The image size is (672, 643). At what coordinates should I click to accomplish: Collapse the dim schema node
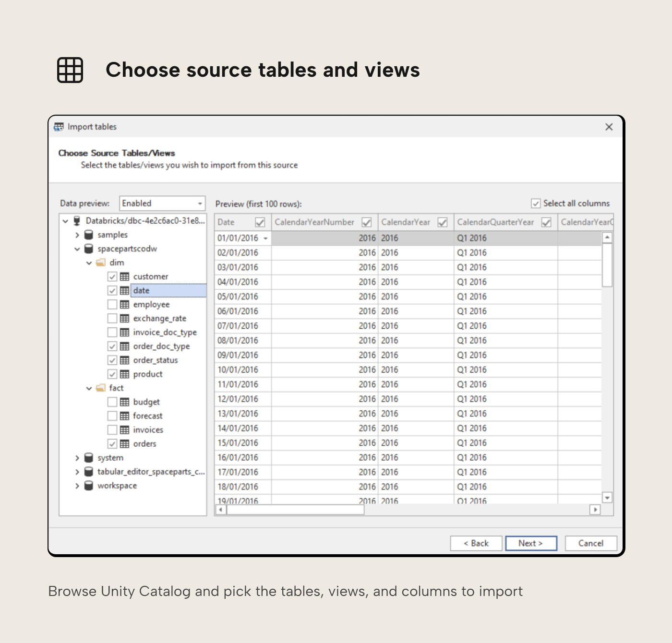click(x=89, y=263)
